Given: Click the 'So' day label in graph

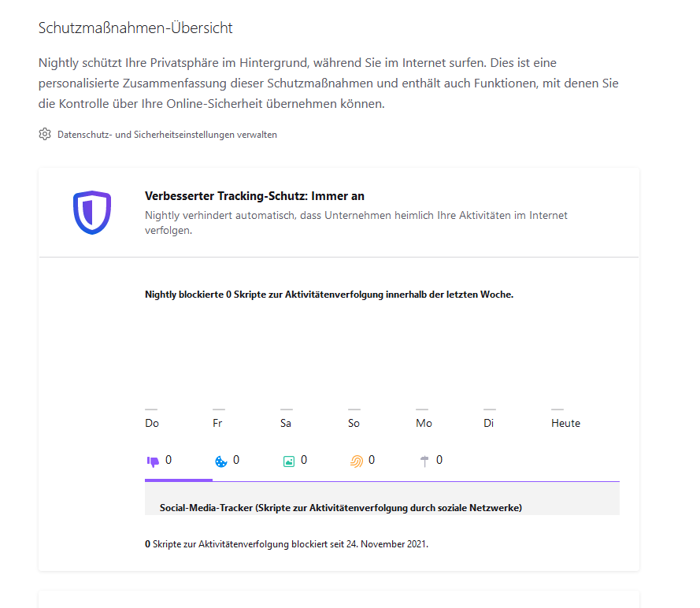Looking at the screenshot, I should click(x=354, y=423).
